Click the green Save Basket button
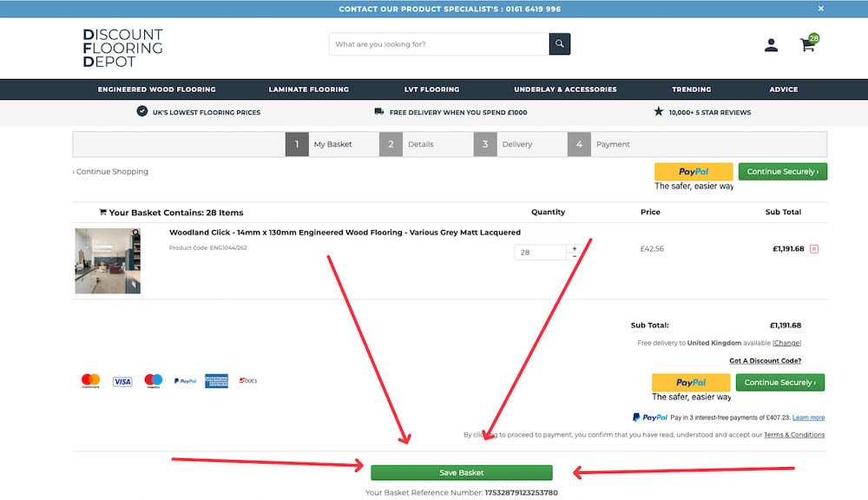Screen dimensions: 868x500 [462, 472]
